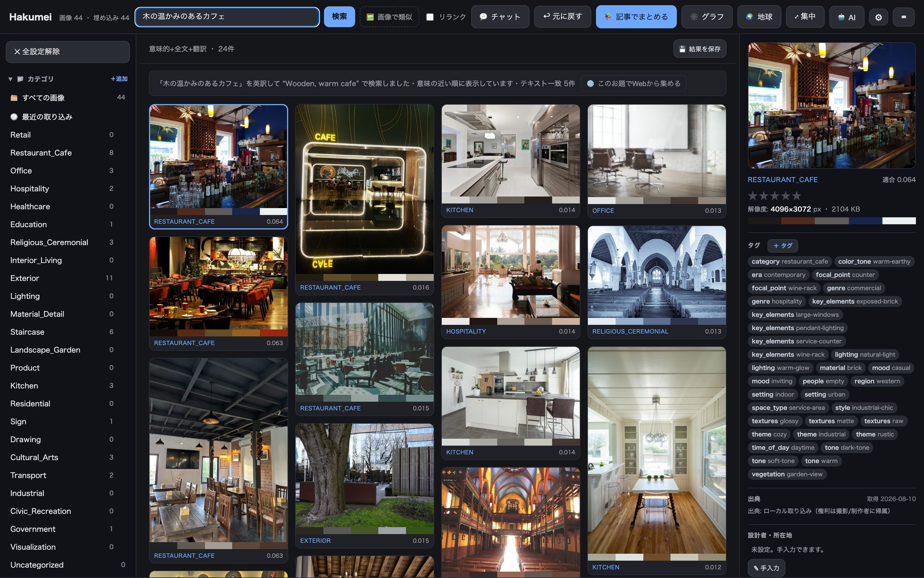Viewport: 924px width, 578px height.
Task: Click the RESTAURANT_CAFE category link in detail panel
Action: pyautogui.click(x=782, y=180)
